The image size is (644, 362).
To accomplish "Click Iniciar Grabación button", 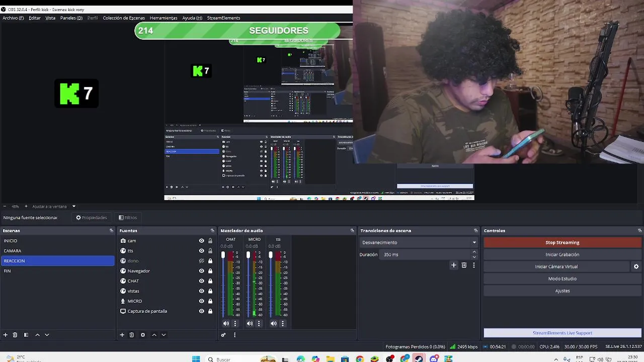I will pyautogui.click(x=562, y=254).
